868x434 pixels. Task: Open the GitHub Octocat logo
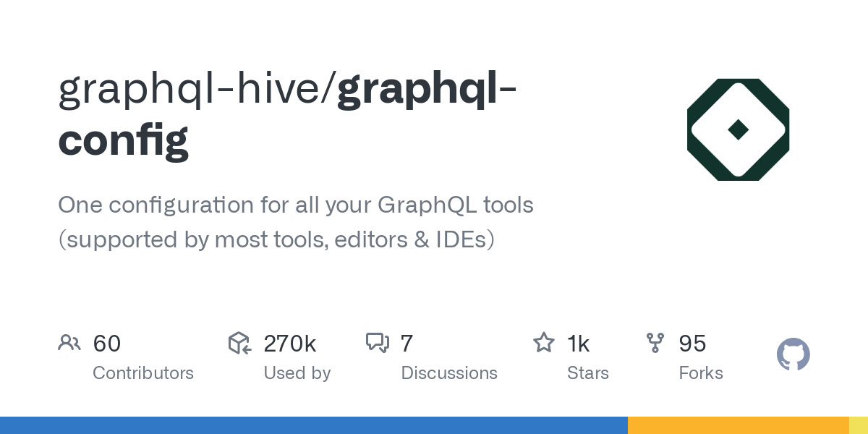[793, 355]
